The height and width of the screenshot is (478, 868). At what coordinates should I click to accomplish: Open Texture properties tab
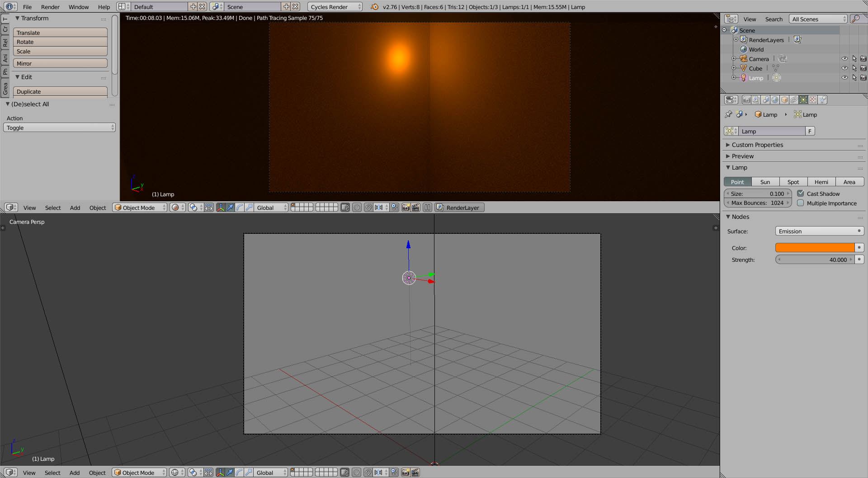pos(813,100)
